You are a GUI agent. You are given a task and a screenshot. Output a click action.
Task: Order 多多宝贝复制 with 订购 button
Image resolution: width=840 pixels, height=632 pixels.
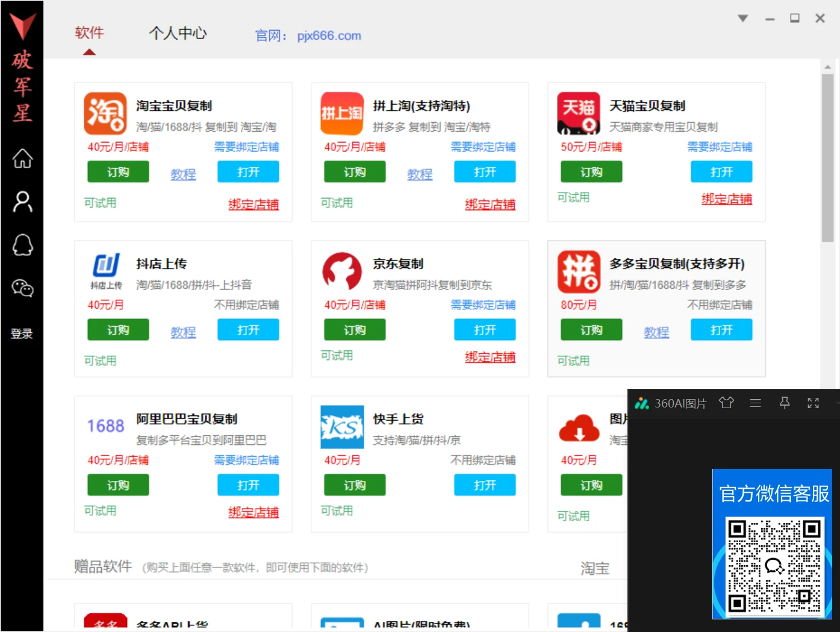[x=591, y=330]
